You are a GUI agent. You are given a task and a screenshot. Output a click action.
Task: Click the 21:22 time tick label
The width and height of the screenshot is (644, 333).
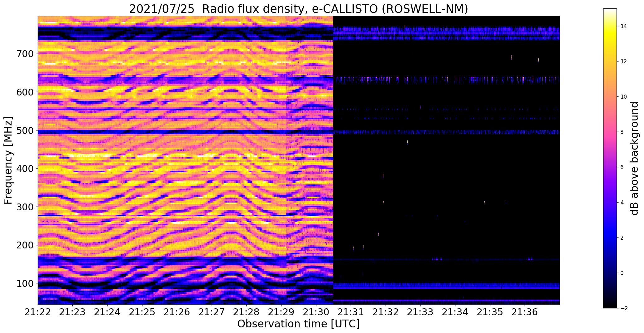tap(38, 312)
